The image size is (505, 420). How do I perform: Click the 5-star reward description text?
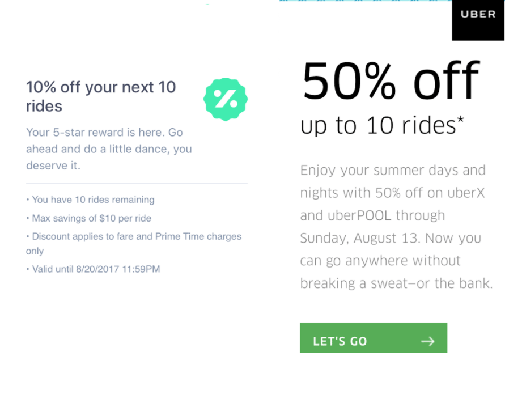tap(109, 149)
